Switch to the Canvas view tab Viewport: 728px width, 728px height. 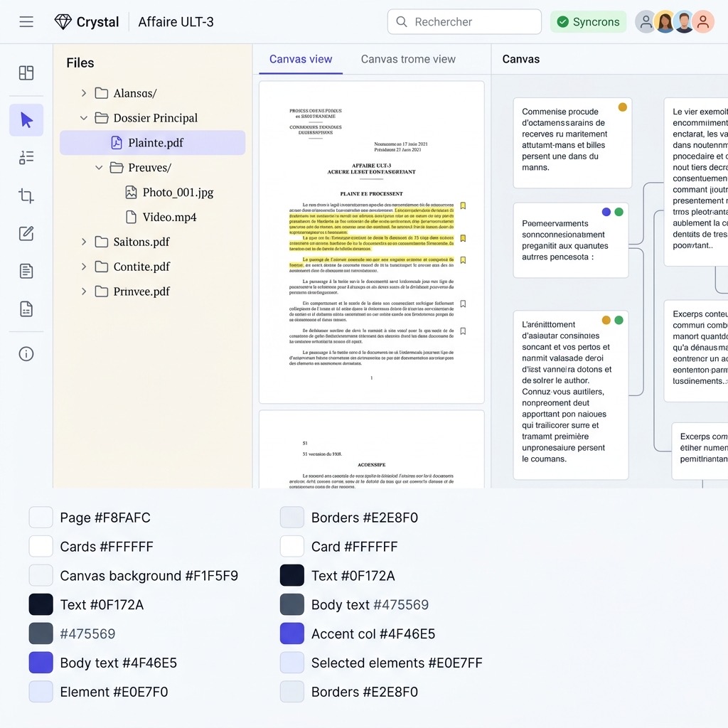pos(300,59)
